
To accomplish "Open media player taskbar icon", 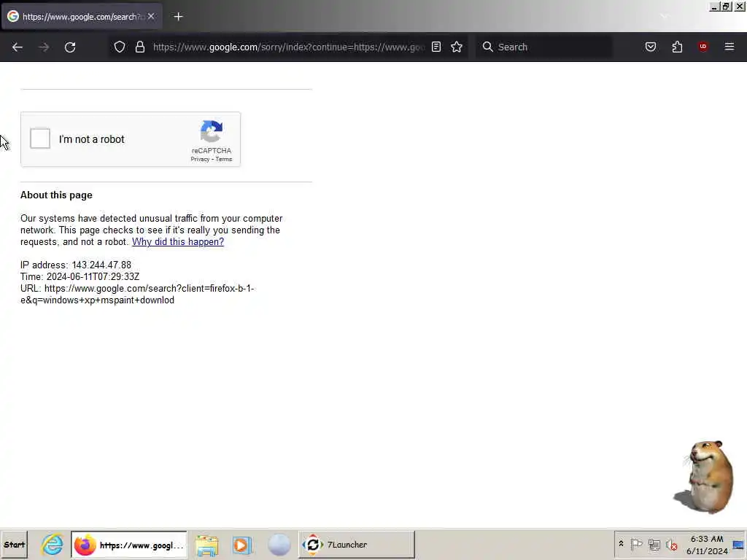I will (242, 545).
